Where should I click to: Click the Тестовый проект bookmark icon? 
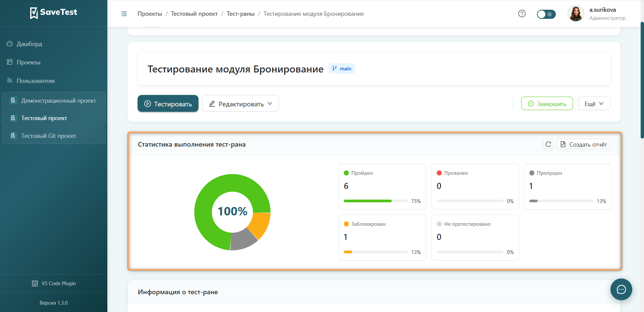(13, 118)
